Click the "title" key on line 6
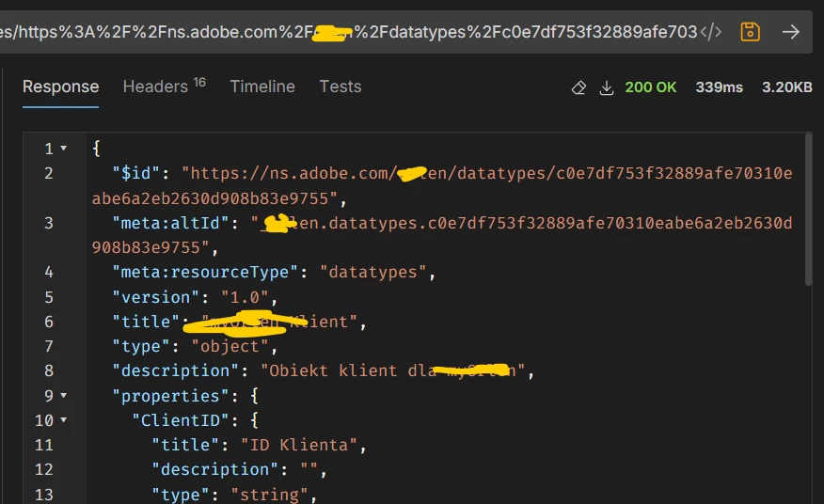This screenshot has width=824, height=504. tap(146, 322)
